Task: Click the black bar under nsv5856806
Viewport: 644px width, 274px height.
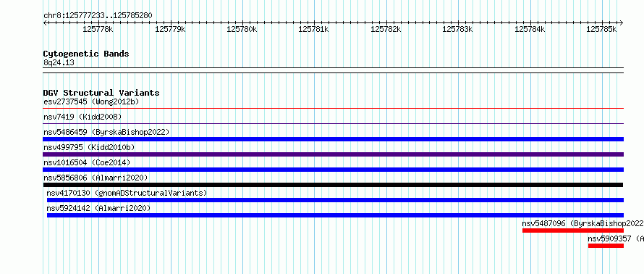Action: [334, 185]
